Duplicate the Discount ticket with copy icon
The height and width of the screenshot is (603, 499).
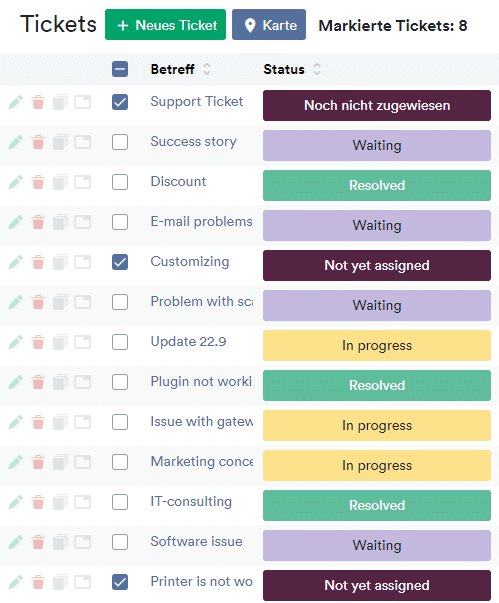60,182
